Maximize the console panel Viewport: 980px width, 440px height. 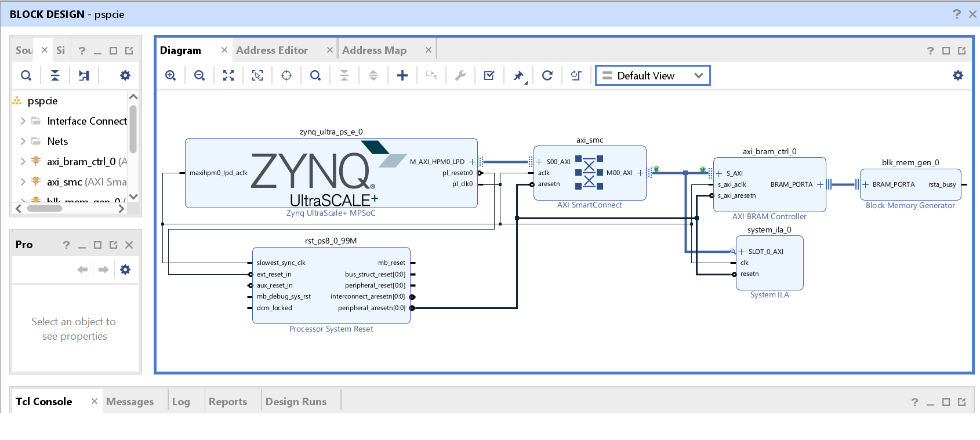[946, 402]
